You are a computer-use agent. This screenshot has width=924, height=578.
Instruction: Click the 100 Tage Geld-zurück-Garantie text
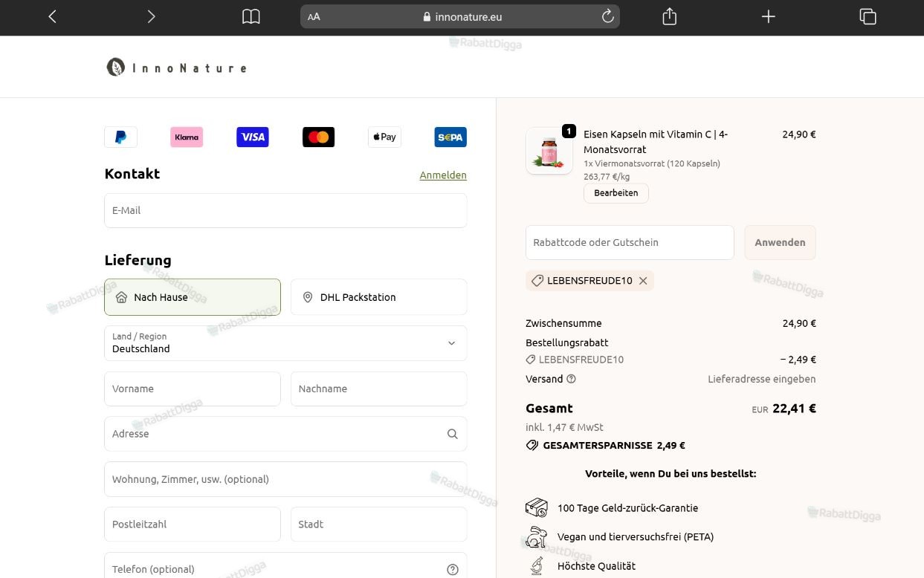click(627, 508)
